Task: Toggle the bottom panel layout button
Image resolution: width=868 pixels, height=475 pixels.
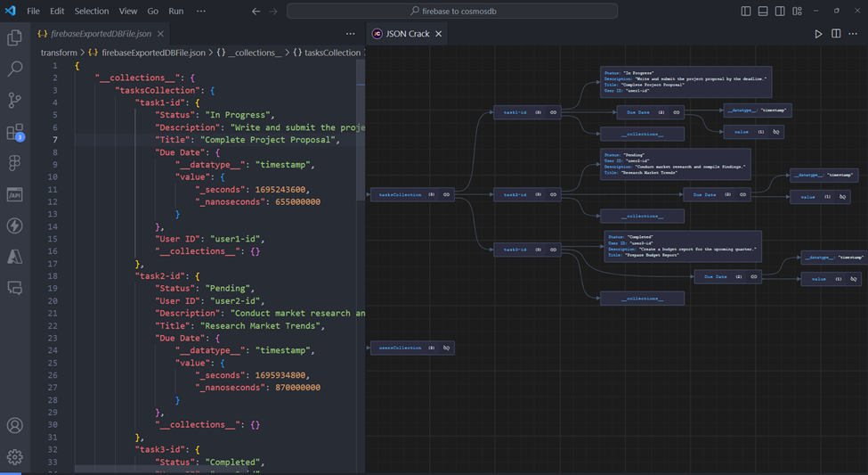Action: tap(763, 12)
